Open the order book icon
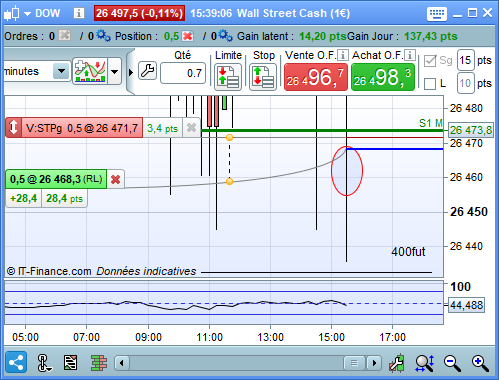Screen dimensions: 499x380 point(99,363)
